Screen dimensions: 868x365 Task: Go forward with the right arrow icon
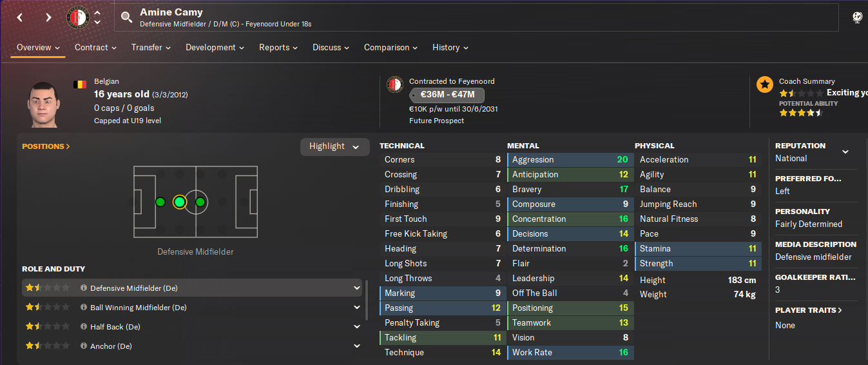pyautogui.click(x=48, y=17)
